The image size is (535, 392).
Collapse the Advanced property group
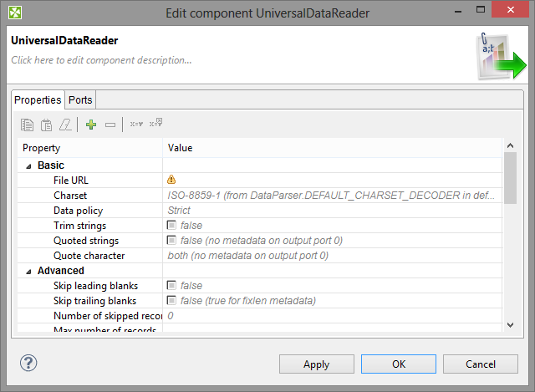coord(30,271)
